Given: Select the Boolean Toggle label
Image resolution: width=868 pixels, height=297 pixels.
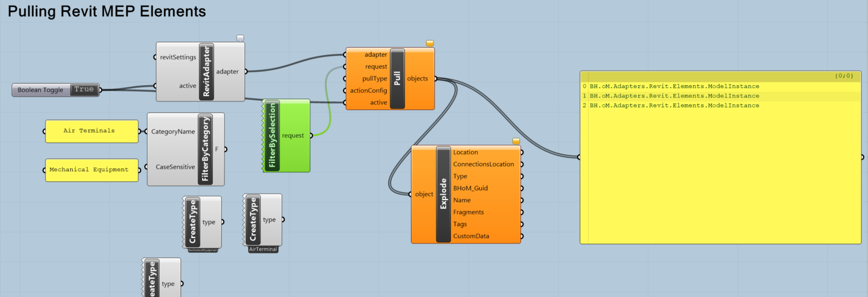Looking at the screenshot, I should [x=41, y=90].
